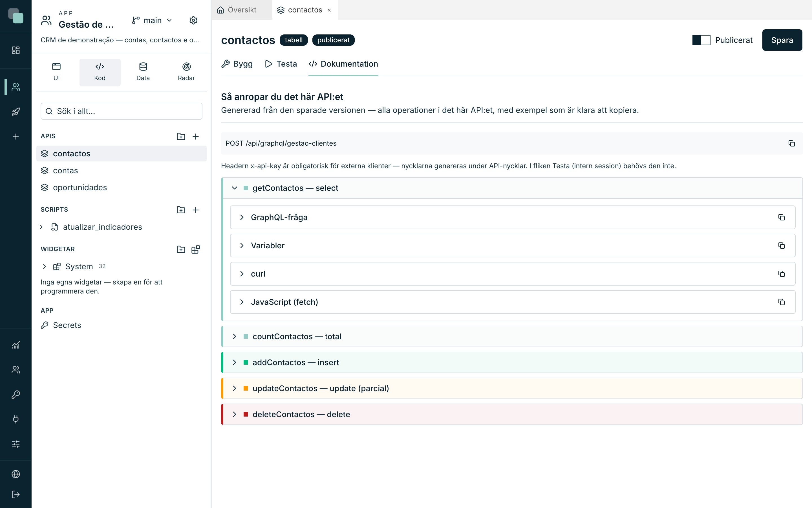Add a new folder in the SCRIPTS section

tap(181, 210)
